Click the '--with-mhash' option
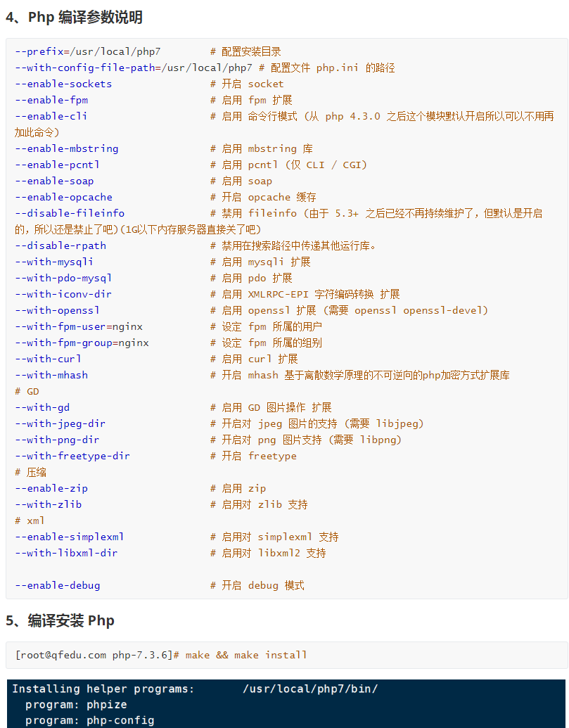The width and height of the screenshot is (569, 728). [51, 375]
